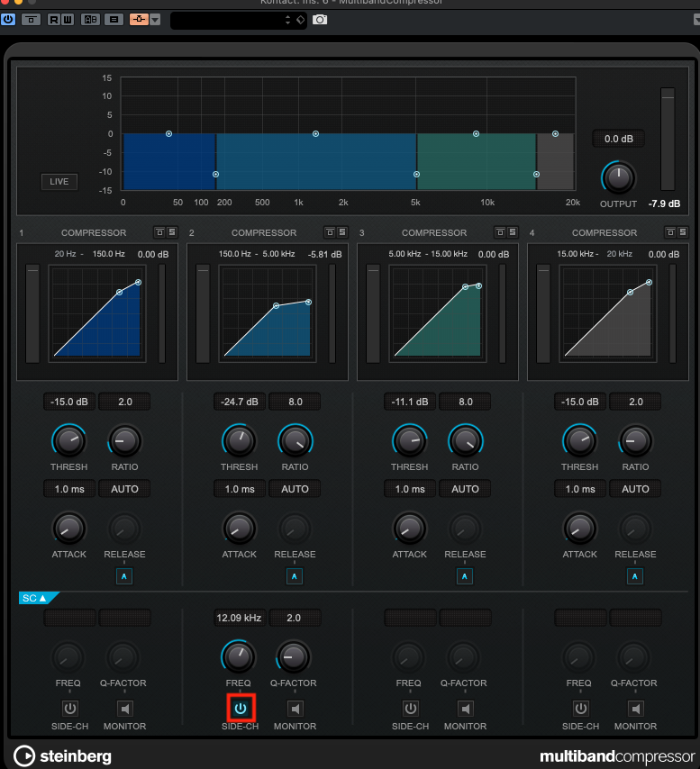The height and width of the screenshot is (769, 700).
Task: Click band 3 side-chain MONITOR speaker icon
Action: [466, 709]
